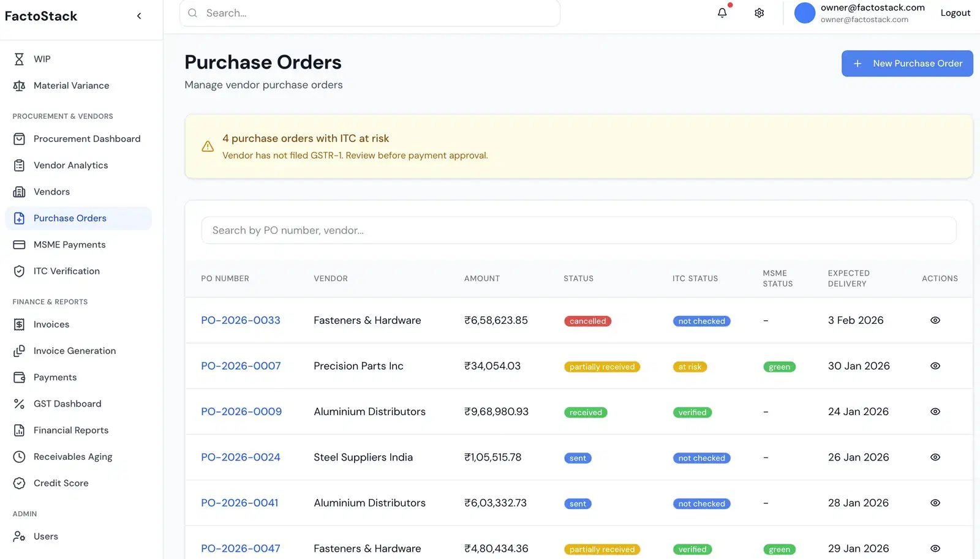The width and height of the screenshot is (980, 559).
Task: Open the GST Dashboard menu item
Action: [78, 404]
